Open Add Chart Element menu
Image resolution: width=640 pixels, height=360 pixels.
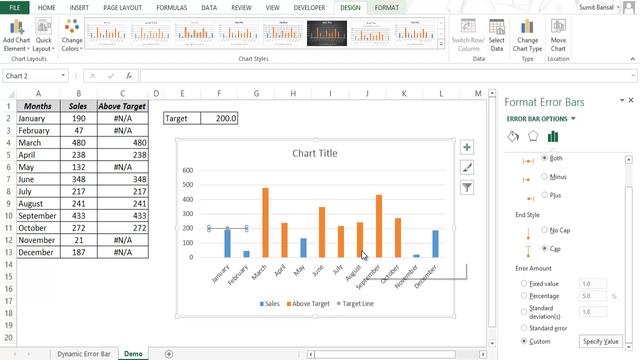[x=16, y=36]
